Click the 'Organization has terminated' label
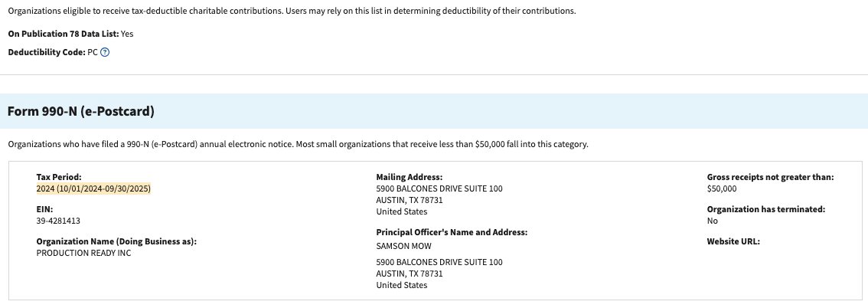This screenshot has height=308, width=868. coord(766,209)
